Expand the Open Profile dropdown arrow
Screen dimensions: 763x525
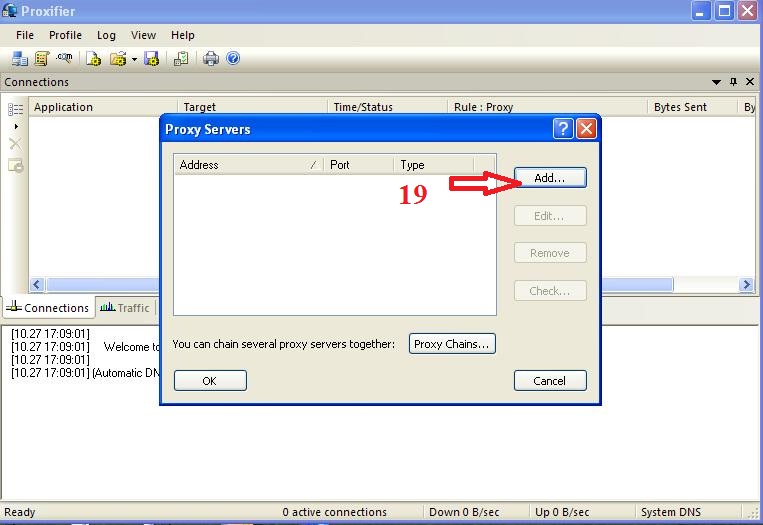[x=134, y=59]
